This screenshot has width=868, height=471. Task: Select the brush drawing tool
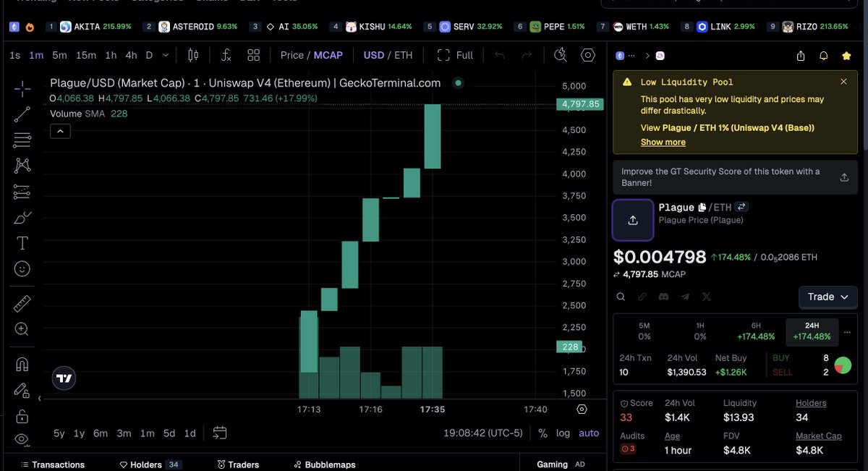(22, 218)
